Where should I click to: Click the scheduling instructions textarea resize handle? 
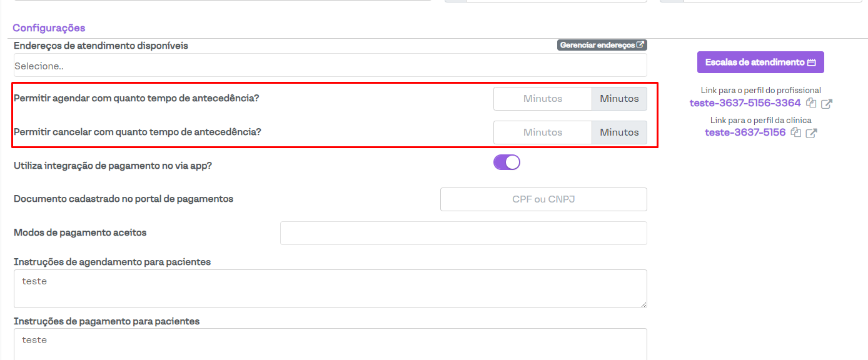point(643,304)
